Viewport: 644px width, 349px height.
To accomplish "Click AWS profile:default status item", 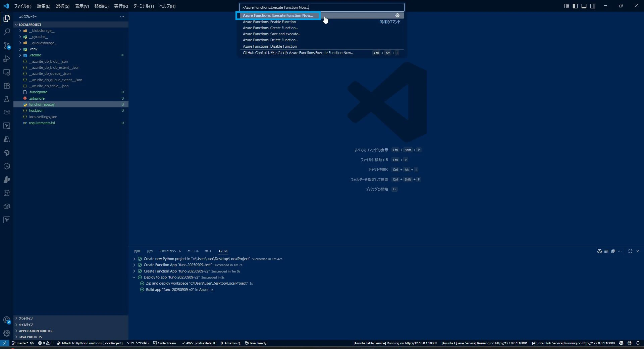I will tap(198, 343).
